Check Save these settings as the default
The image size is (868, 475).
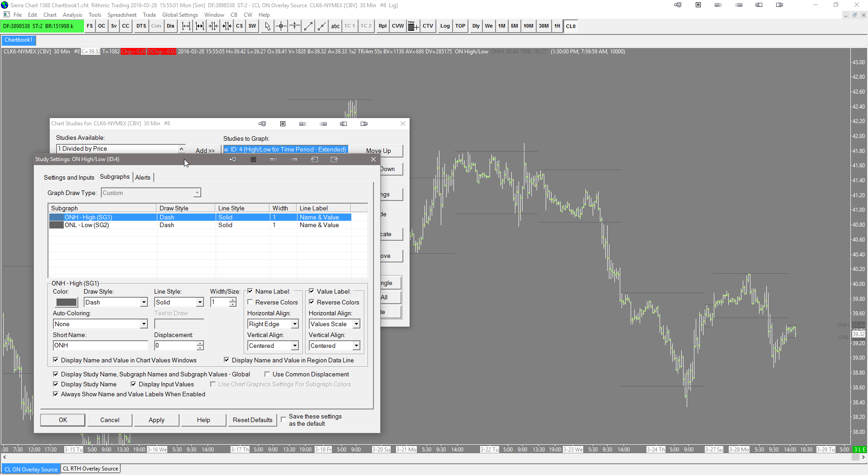[283, 419]
